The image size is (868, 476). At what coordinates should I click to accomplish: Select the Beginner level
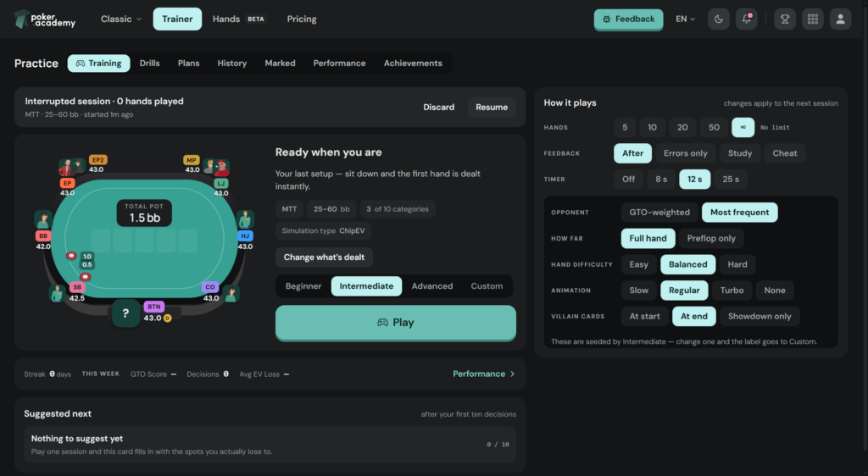(x=303, y=285)
